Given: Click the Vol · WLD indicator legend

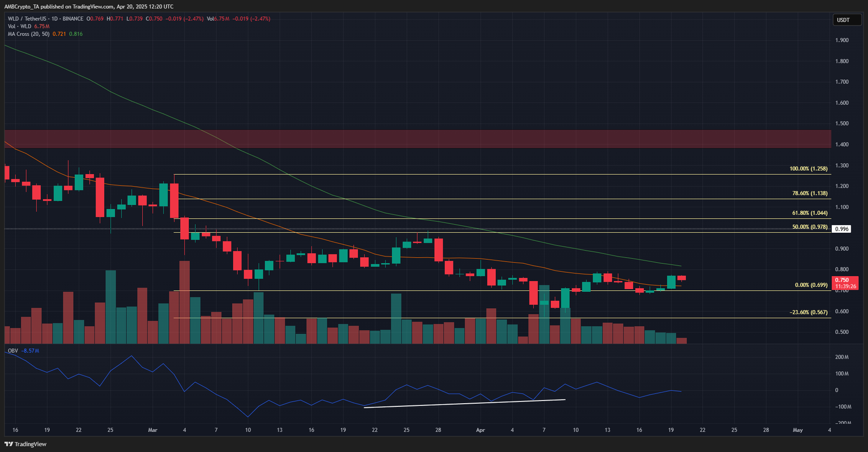Looking at the screenshot, I should [x=20, y=26].
